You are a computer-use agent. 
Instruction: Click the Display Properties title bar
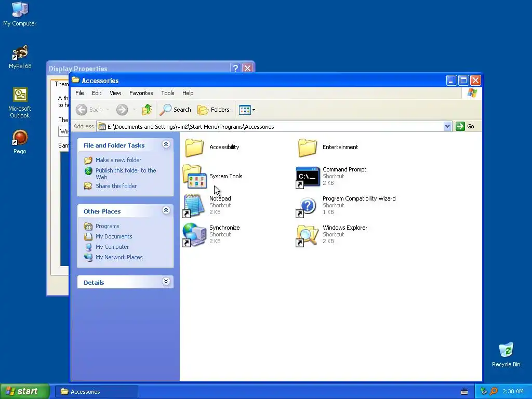point(139,68)
